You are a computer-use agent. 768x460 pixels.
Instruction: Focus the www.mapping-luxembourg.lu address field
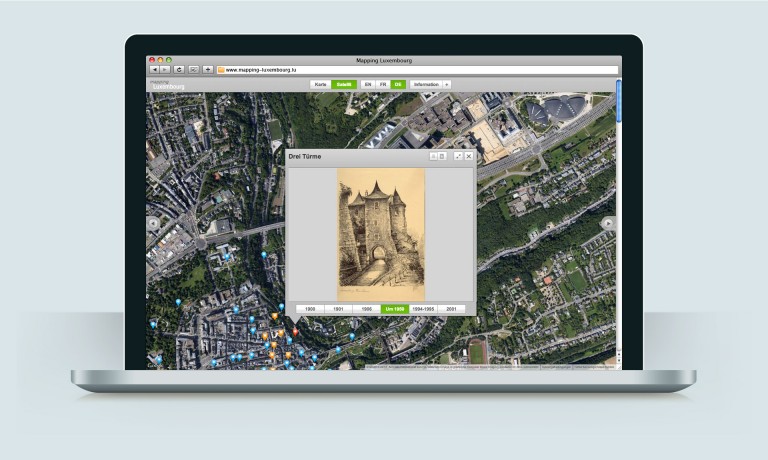[x=417, y=70]
